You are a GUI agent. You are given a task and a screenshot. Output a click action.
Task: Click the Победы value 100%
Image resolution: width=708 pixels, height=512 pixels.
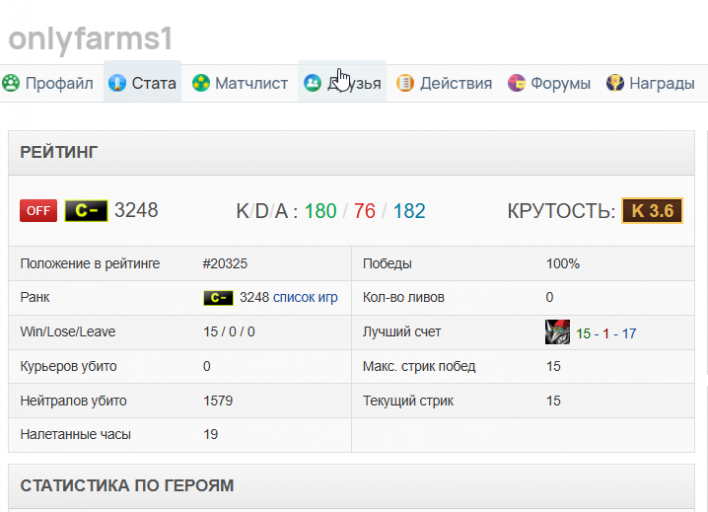point(563,264)
